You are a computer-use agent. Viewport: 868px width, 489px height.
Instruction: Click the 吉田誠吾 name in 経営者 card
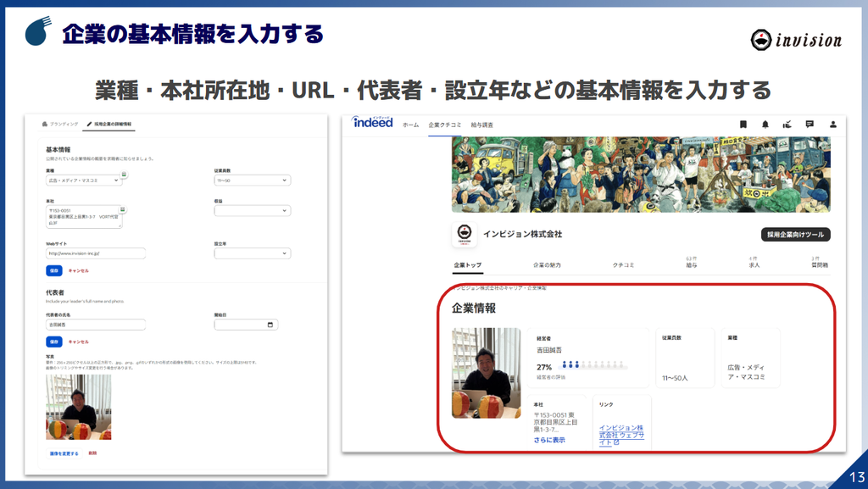click(x=549, y=350)
